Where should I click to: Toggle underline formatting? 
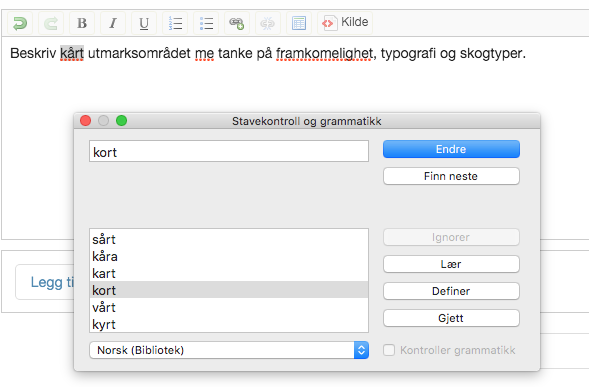tap(144, 23)
